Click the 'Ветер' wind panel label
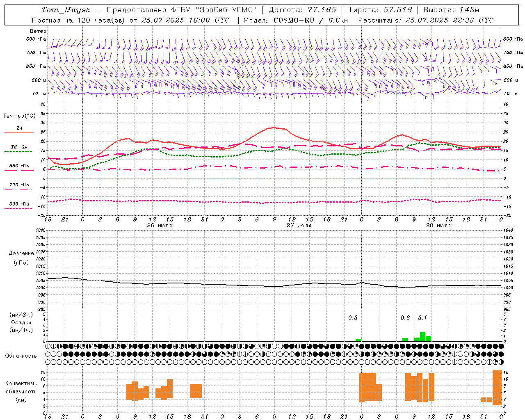525x420 pixels. 38,31
